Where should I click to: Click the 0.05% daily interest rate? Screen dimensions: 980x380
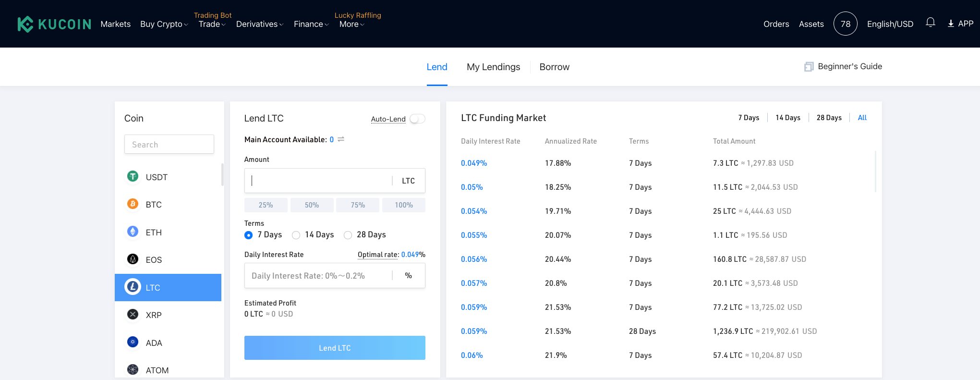[x=472, y=187]
